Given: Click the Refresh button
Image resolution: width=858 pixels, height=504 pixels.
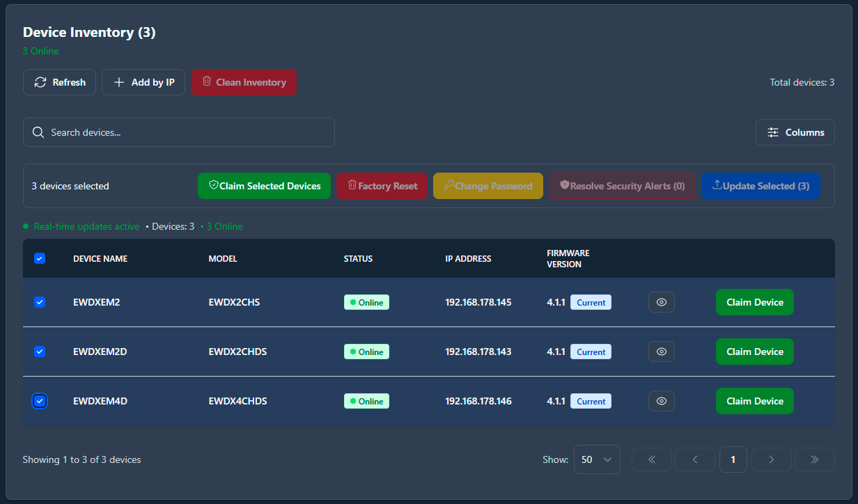Looking at the screenshot, I should [x=59, y=82].
